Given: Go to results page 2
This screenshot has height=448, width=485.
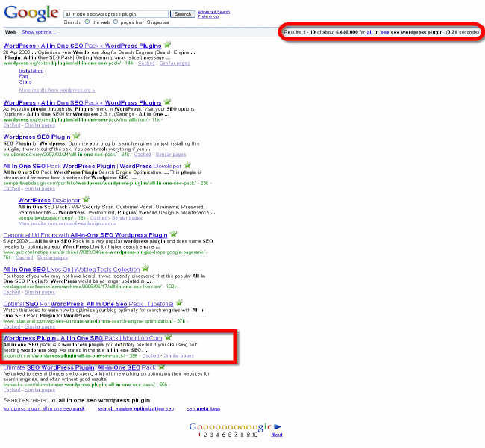Looking at the screenshot, I should tap(205, 435).
